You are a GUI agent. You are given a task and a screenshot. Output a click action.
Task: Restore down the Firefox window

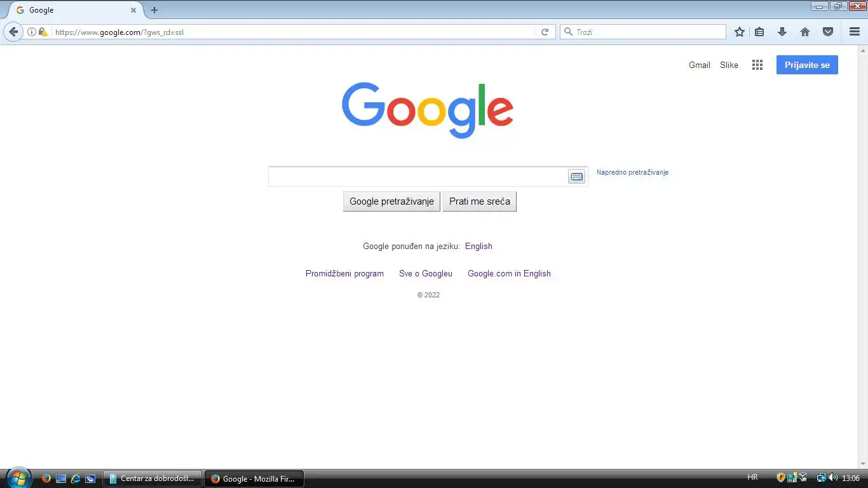click(x=838, y=6)
